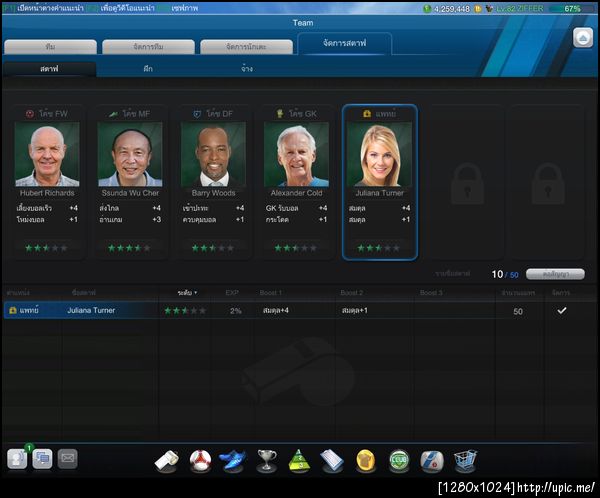Open the chat windows icon
This screenshot has width=600, height=498.
(42, 459)
